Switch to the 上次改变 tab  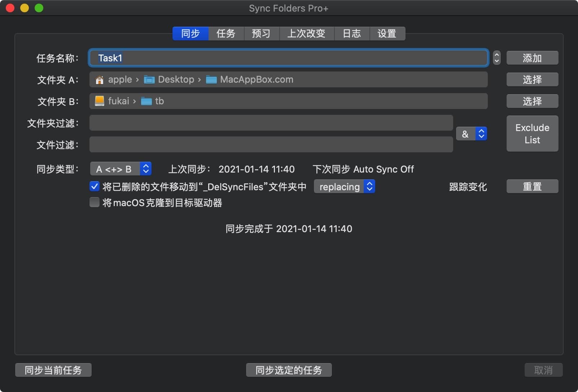(306, 34)
